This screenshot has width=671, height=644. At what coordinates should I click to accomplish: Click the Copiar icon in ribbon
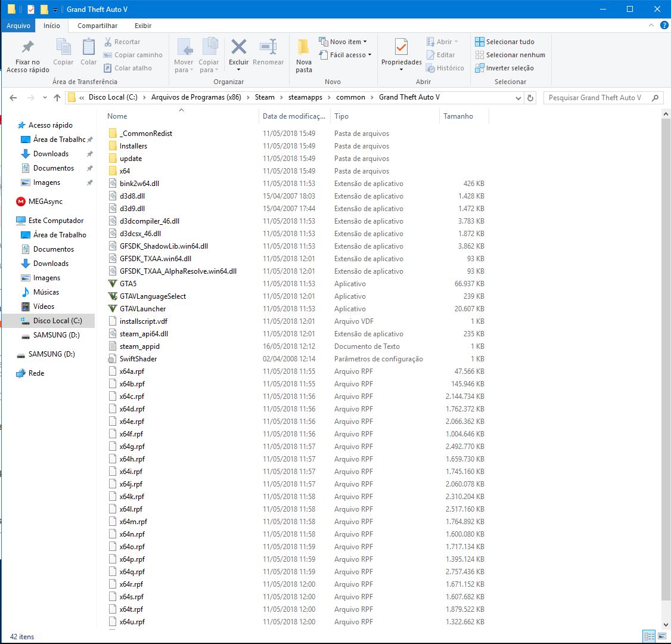pos(63,47)
